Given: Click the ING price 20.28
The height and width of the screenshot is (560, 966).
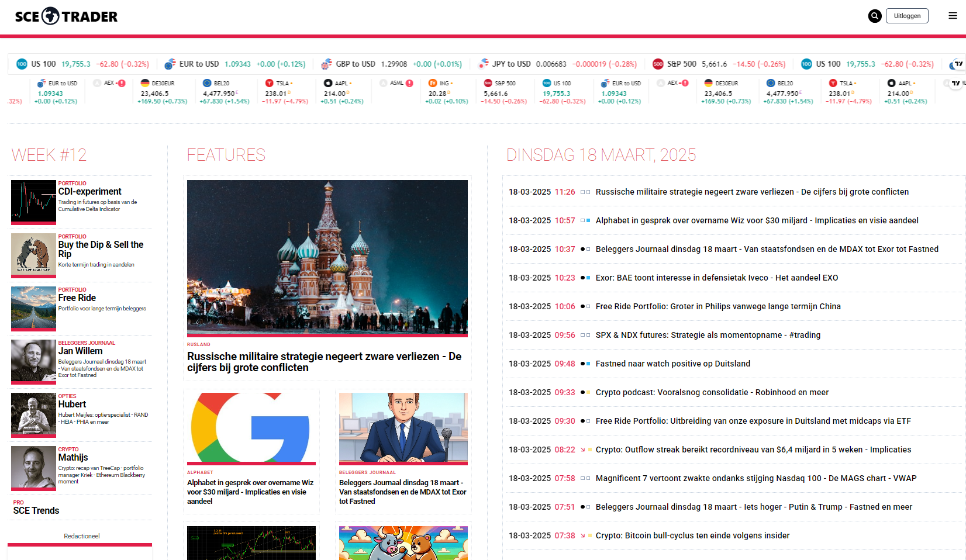Looking at the screenshot, I should click(437, 94).
